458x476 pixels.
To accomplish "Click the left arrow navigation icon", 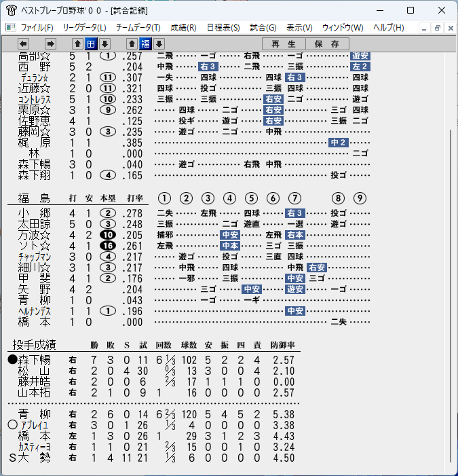I will click(23, 44).
